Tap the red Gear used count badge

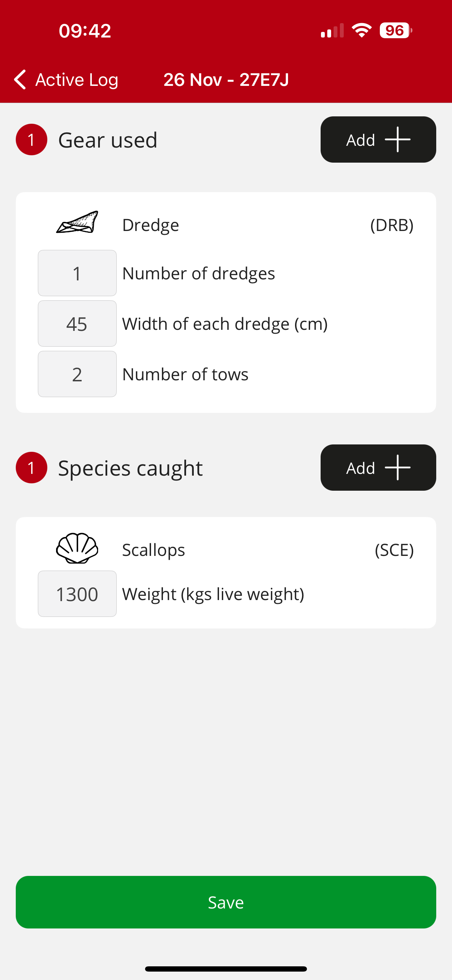[32, 139]
